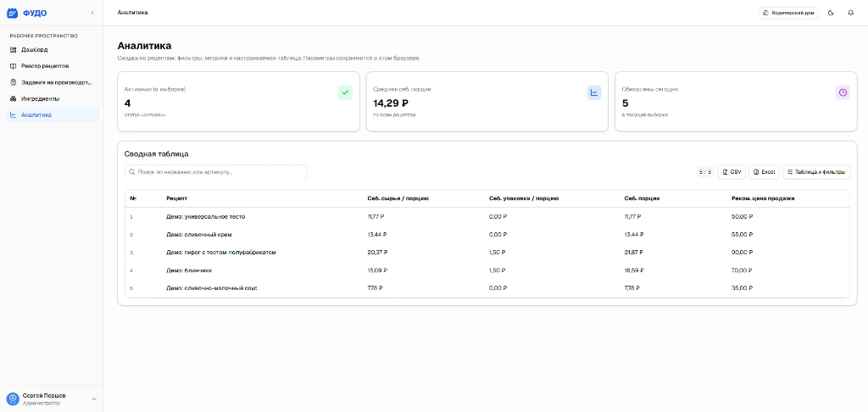Click the ФУДО logo icon
Viewport: 868px width, 412px height.
pyautogui.click(x=12, y=13)
